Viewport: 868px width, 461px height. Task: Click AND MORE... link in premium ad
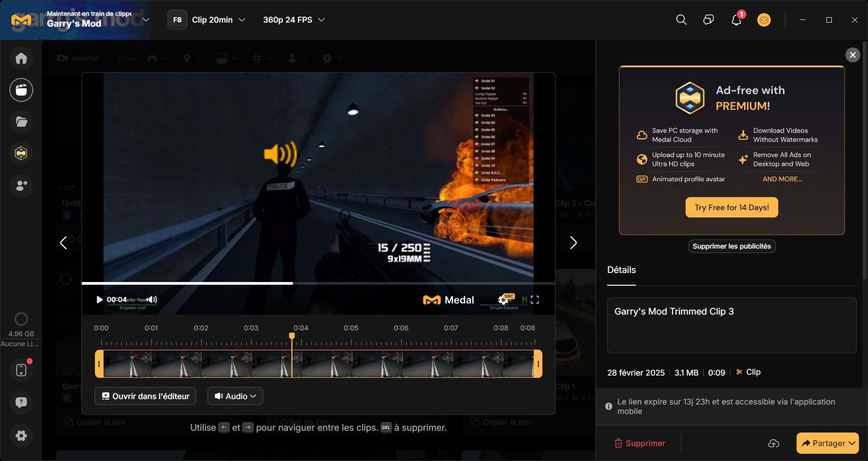pos(783,179)
